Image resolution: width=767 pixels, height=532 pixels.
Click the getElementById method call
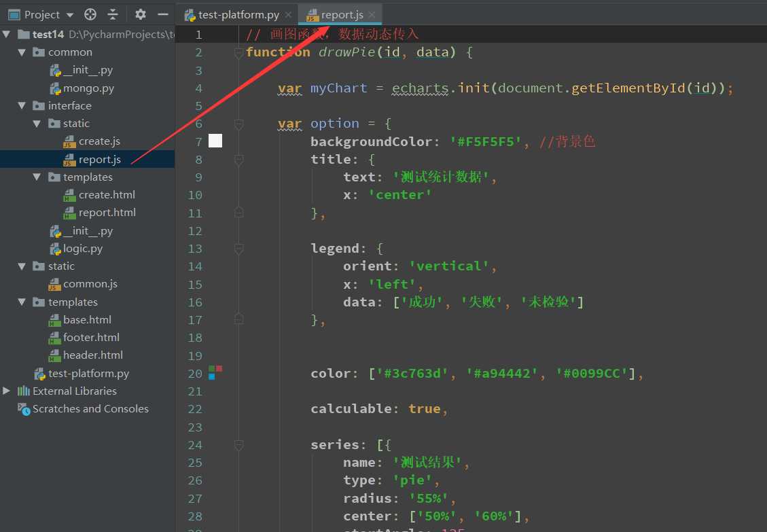point(628,88)
